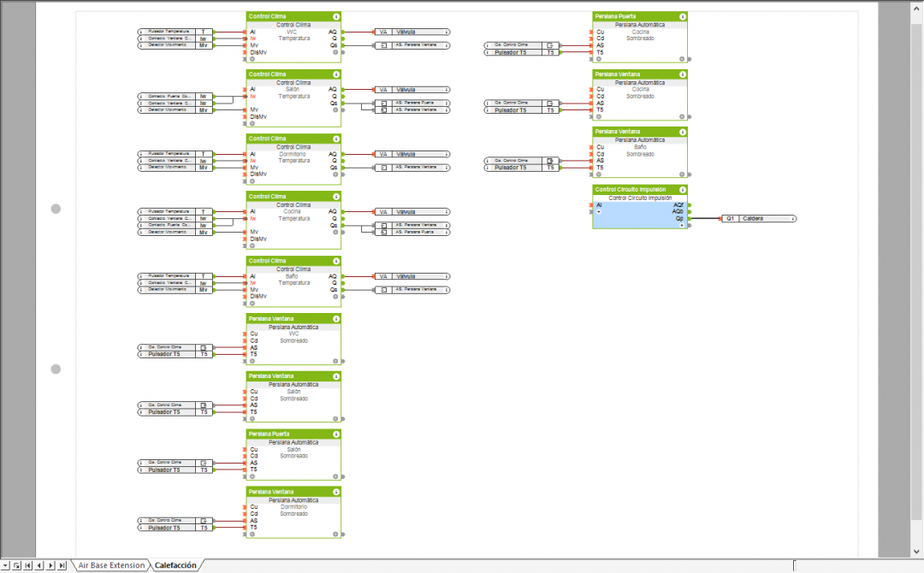Expand outputs on Control Circuito Impulsión block
The width and height of the screenshot is (924, 573).
coord(682,225)
